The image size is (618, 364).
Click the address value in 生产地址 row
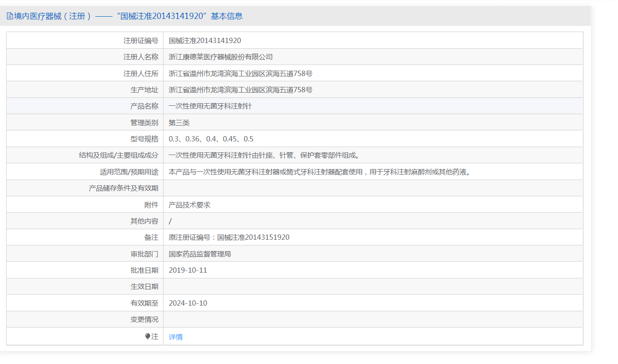[x=240, y=90]
